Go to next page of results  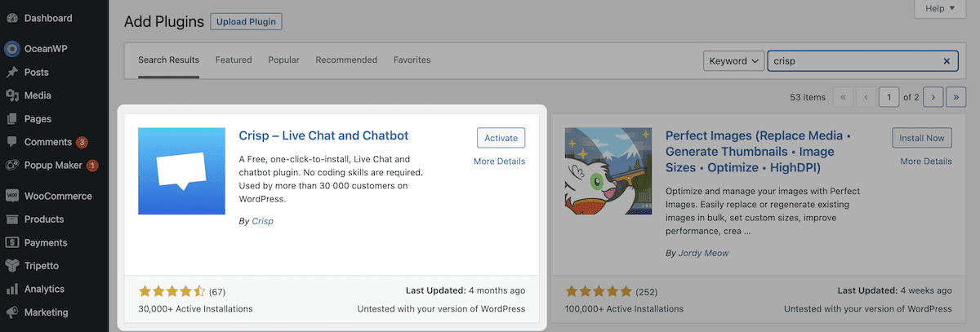[933, 97]
